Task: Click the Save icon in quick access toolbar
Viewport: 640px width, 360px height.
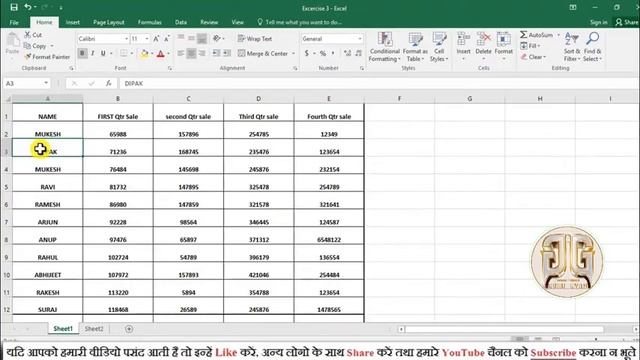Action: (x=14, y=7)
